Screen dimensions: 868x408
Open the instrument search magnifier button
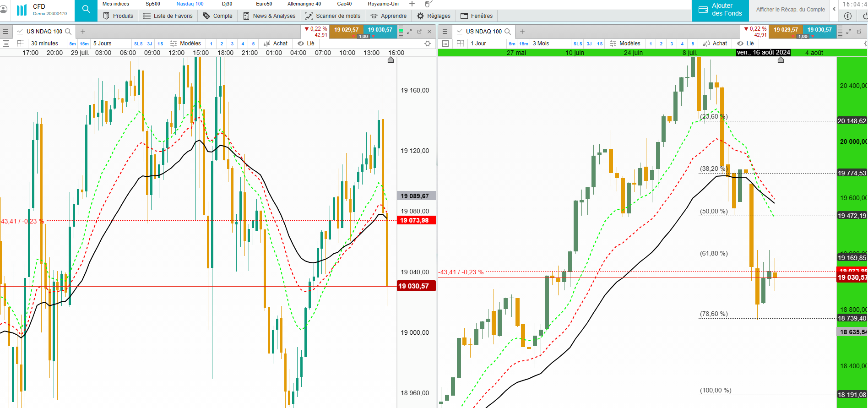(86, 10)
